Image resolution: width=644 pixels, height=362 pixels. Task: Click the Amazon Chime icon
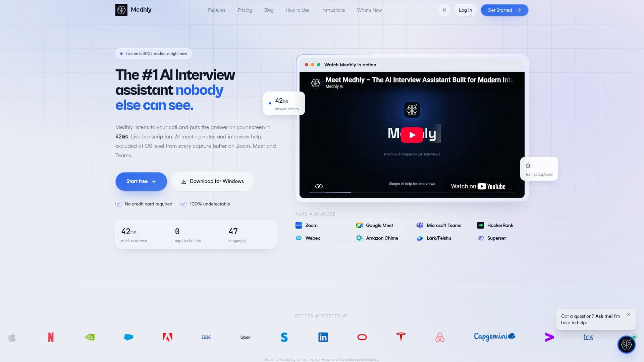(x=359, y=238)
